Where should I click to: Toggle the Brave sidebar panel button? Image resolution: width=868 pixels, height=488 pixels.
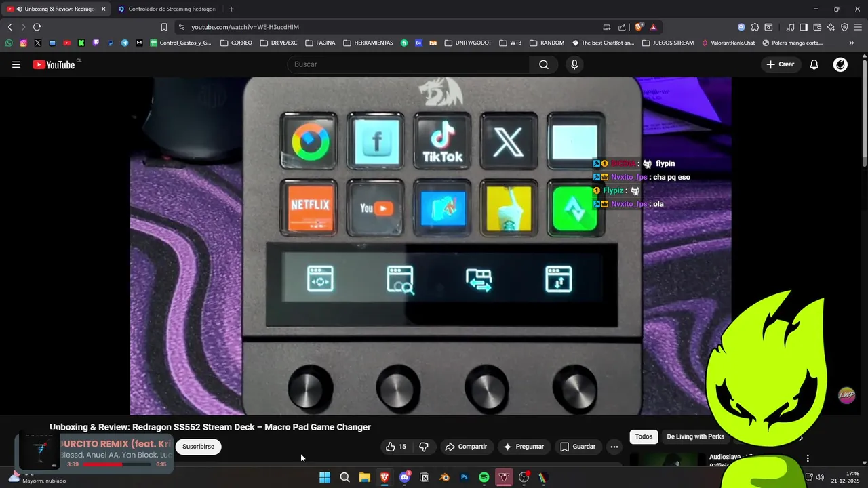[804, 27]
